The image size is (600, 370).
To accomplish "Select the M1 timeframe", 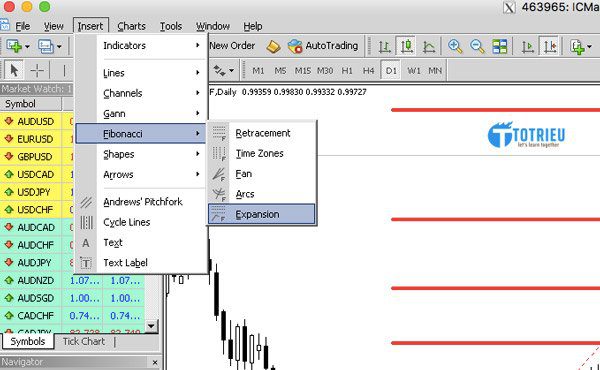I will click(x=258, y=71).
